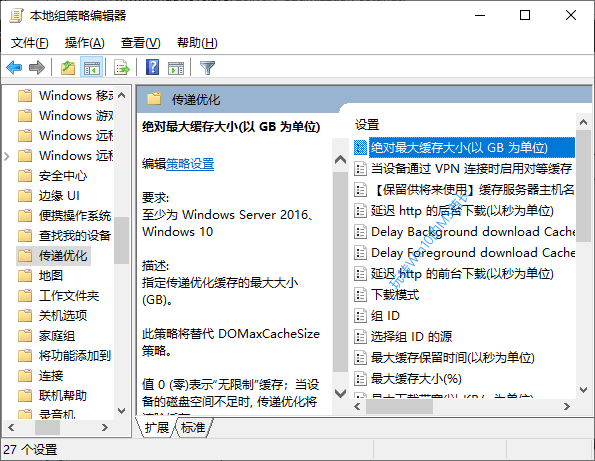595x461 pixels.
Task: Click policy icon beside 最大缓存保留时间
Action: pos(360,357)
